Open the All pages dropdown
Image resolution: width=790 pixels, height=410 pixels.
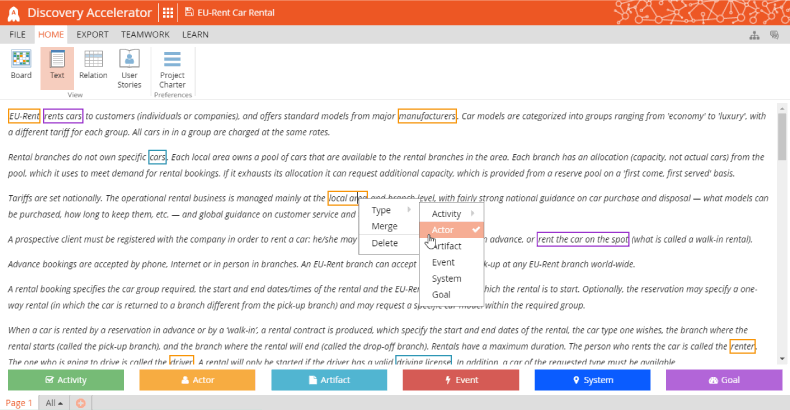(x=55, y=402)
